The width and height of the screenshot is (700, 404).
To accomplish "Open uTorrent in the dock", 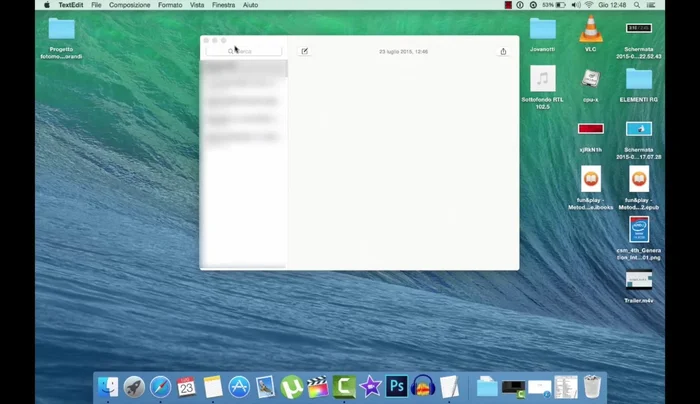I will tap(292, 387).
